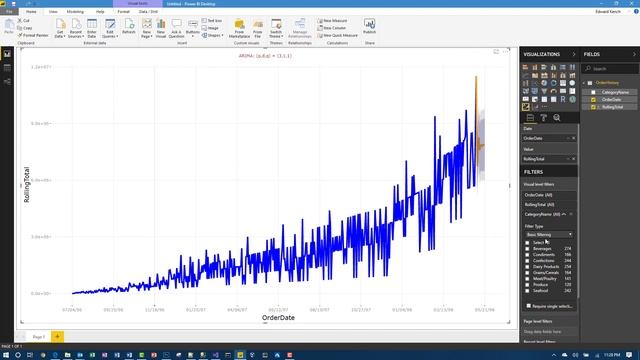Check the Confections filter option
The width and height of the screenshot is (640, 360).
527,261
